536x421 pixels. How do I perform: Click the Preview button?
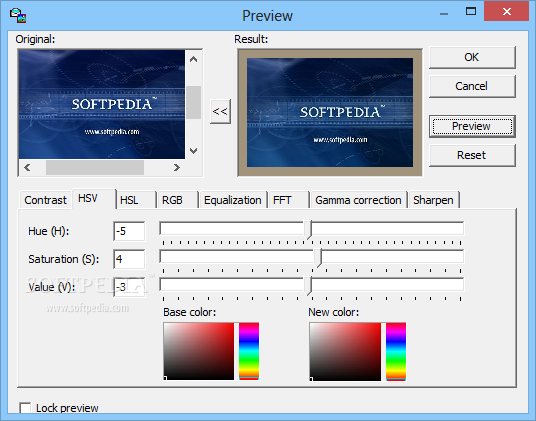click(x=472, y=126)
